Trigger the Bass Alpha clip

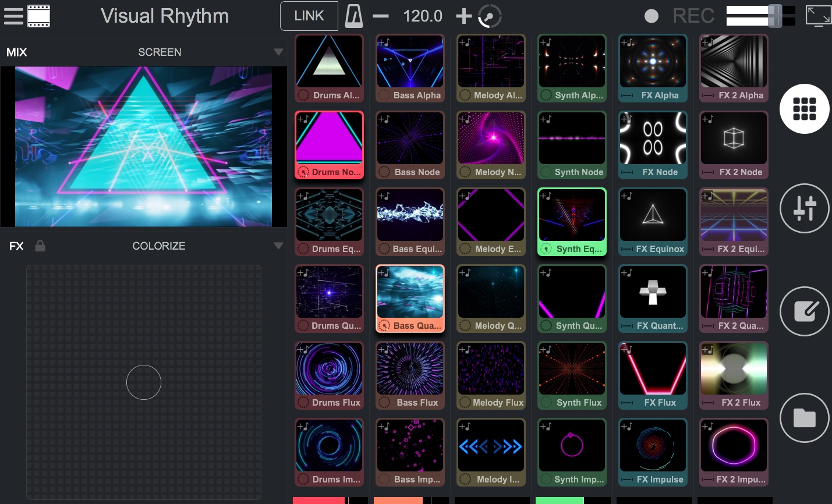pos(410,68)
